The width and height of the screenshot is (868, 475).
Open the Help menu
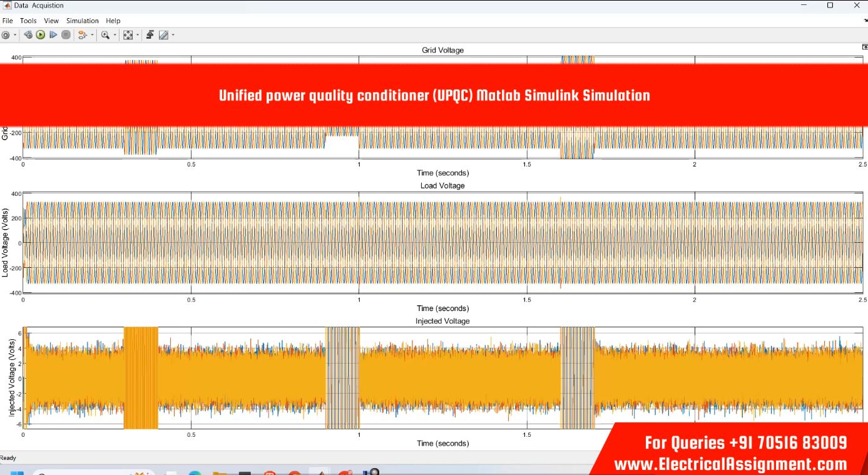[x=113, y=21]
